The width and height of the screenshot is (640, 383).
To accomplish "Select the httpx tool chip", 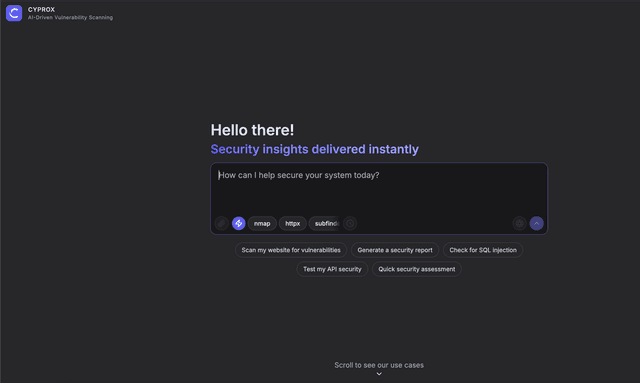I will pos(293,223).
